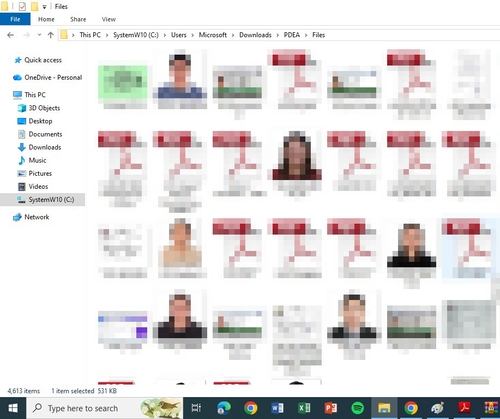This screenshot has height=419, width=500.
Task: Expand chevron after Downloads in address bar
Action: point(277,35)
